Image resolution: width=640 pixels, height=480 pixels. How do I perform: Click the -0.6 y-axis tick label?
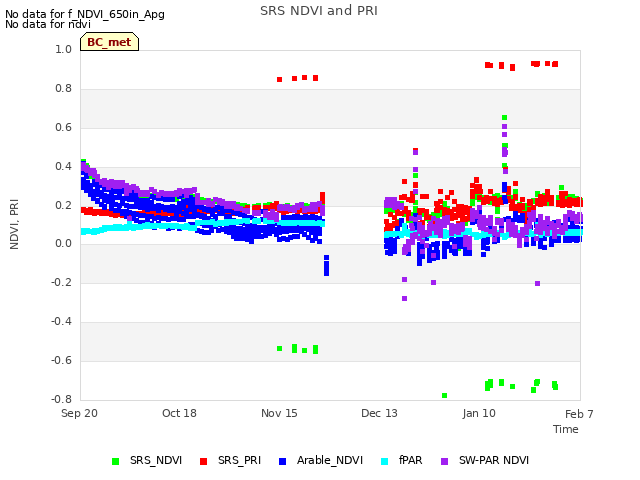pos(61,360)
